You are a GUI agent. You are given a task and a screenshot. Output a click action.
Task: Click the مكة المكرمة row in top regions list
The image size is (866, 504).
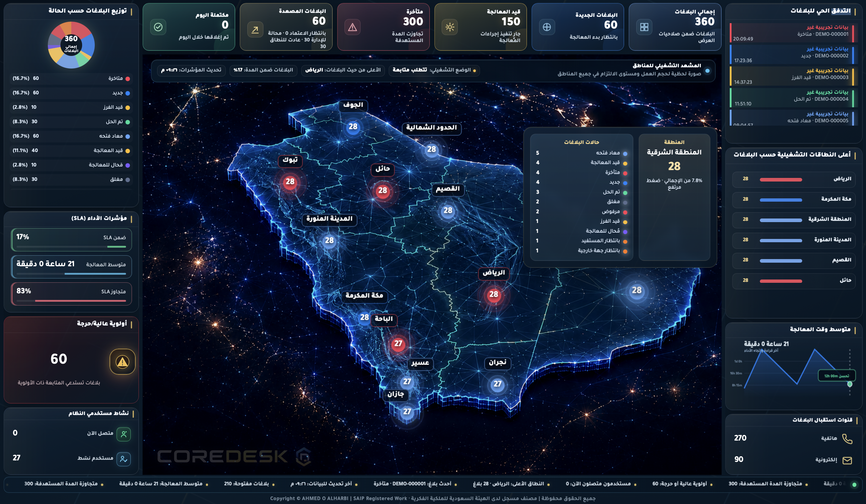click(x=794, y=200)
